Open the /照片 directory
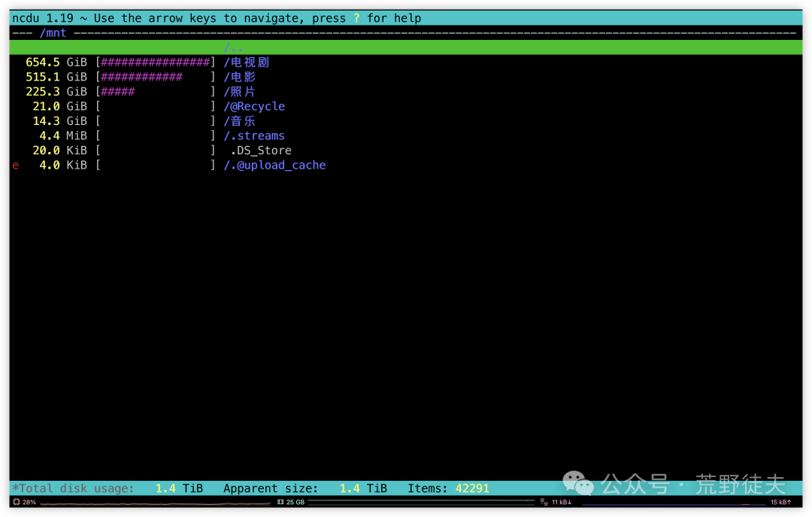This screenshot has width=812, height=517. pos(239,92)
